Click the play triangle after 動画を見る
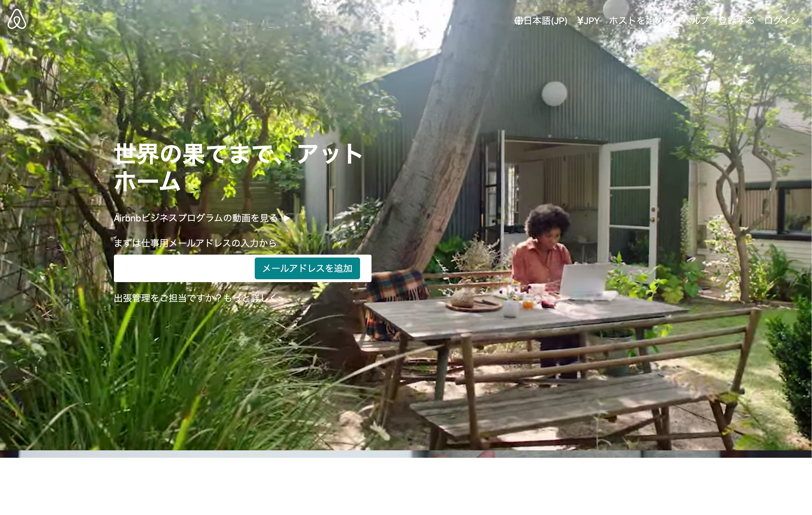The width and height of the screenshot is (812, 515). coord(287,218)
